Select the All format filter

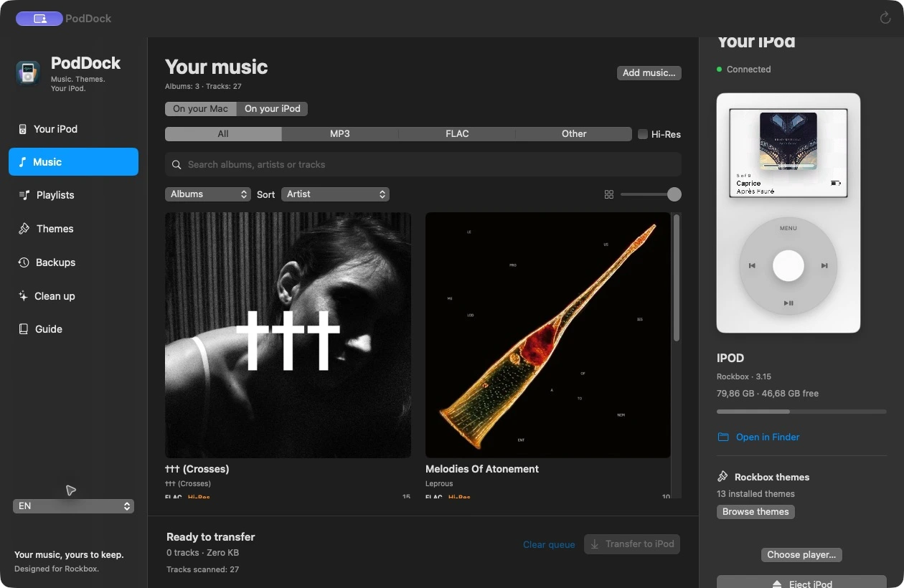(223, 134)
